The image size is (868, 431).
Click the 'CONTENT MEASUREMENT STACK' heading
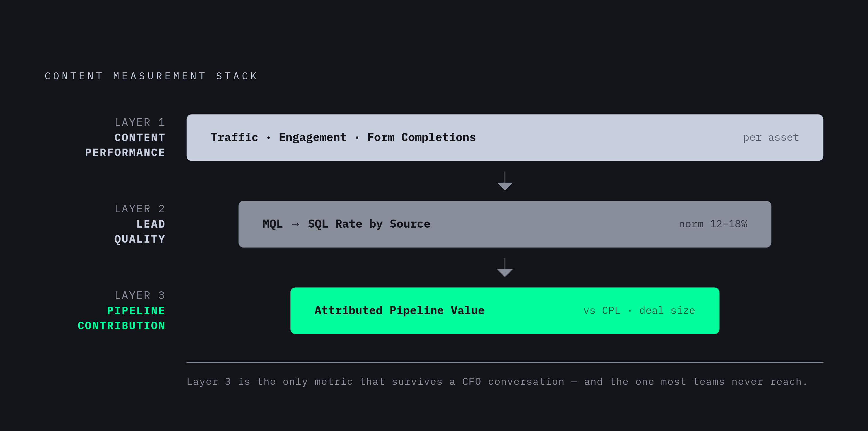click(151, 76)
